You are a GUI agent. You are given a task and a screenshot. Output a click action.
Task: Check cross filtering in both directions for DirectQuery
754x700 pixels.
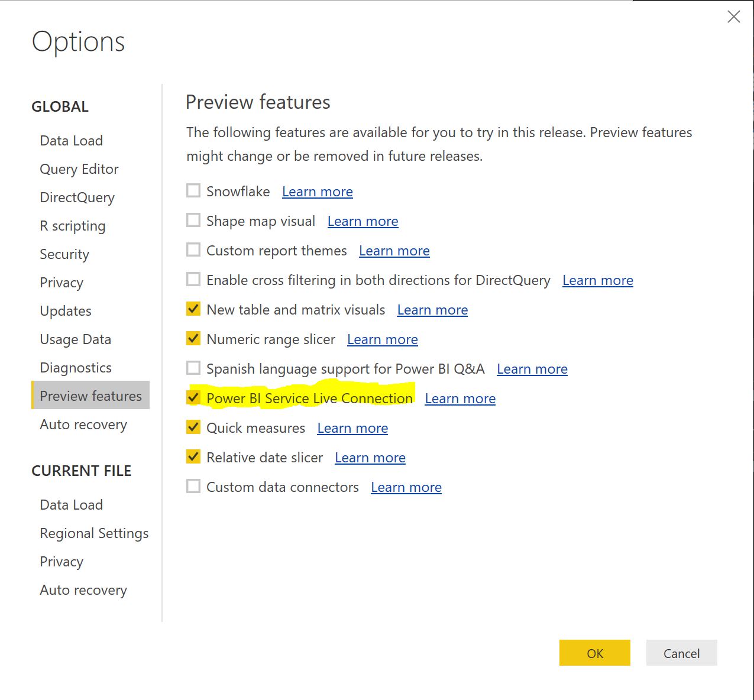click(193, 279)
